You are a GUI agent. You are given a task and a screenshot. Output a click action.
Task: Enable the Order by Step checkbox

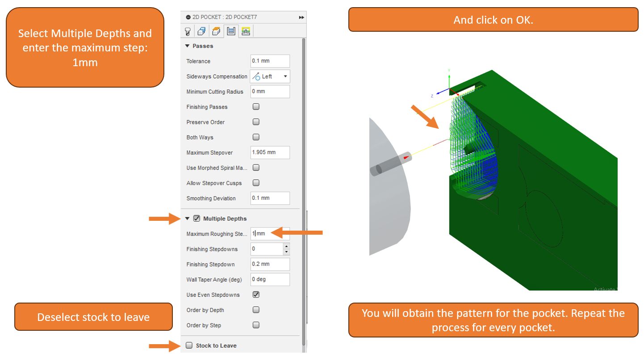(256, 325)
